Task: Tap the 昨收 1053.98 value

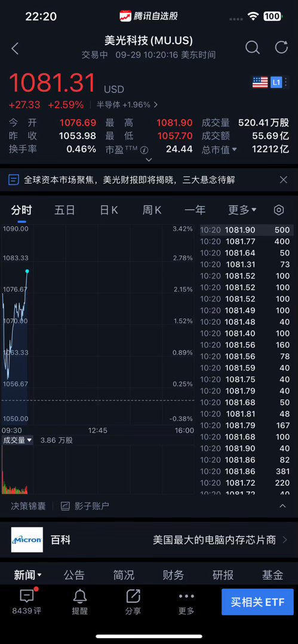Action: click(78, 136)
